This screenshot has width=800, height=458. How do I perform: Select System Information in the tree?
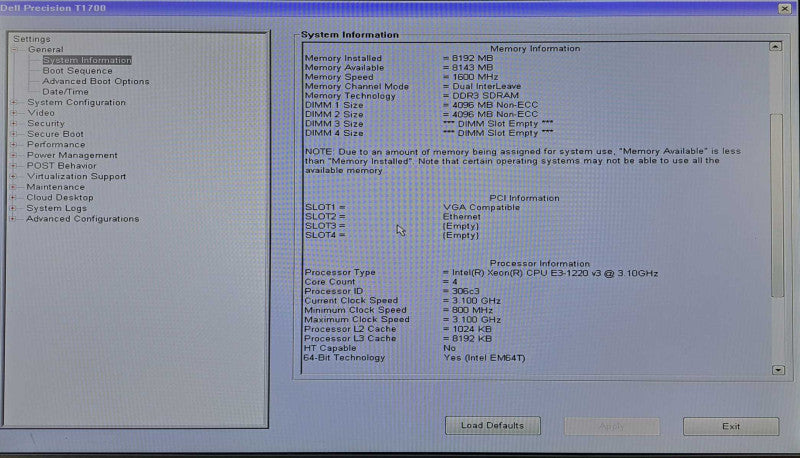click(87, 60)
